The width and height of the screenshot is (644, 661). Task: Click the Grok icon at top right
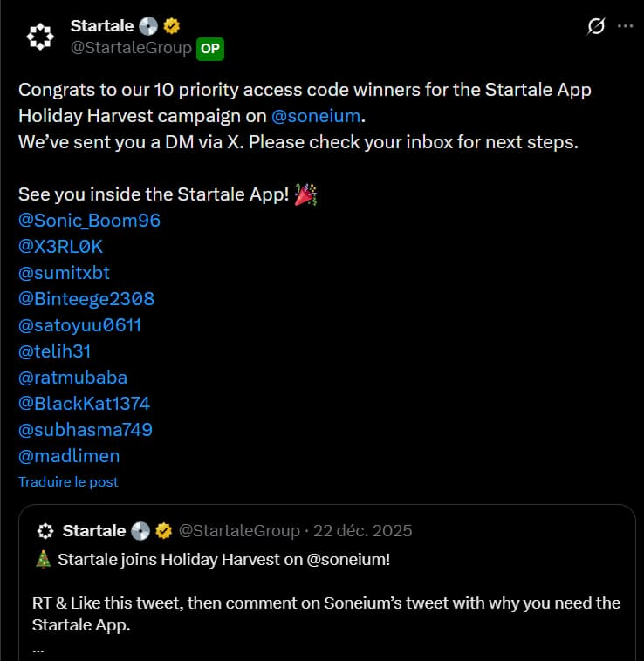point(596,26)
